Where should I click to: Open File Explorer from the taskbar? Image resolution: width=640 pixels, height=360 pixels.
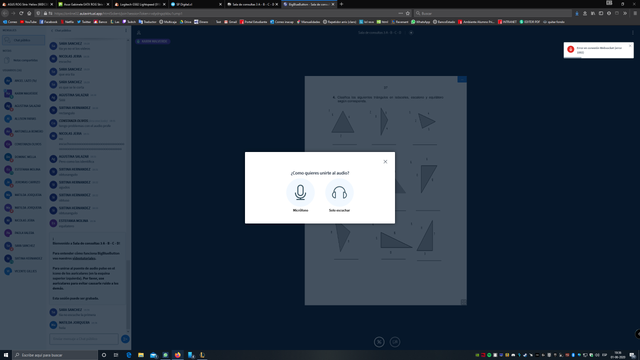pos(141,355)
